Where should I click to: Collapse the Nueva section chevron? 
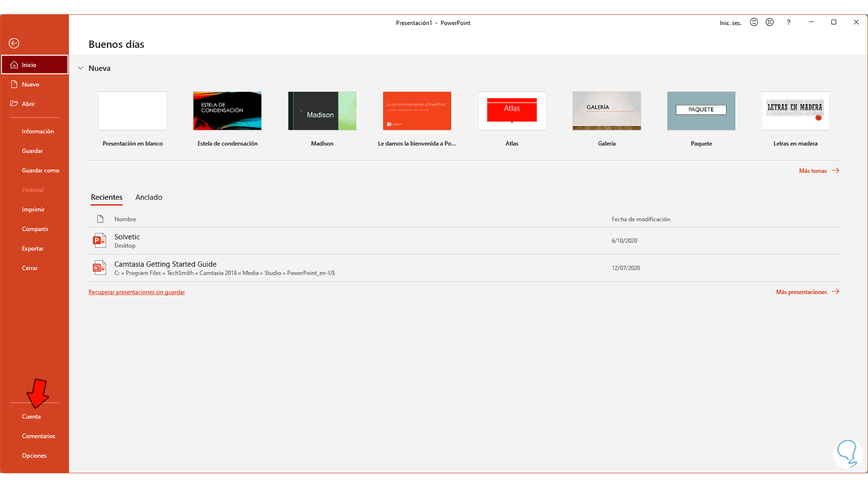point(81,68)
